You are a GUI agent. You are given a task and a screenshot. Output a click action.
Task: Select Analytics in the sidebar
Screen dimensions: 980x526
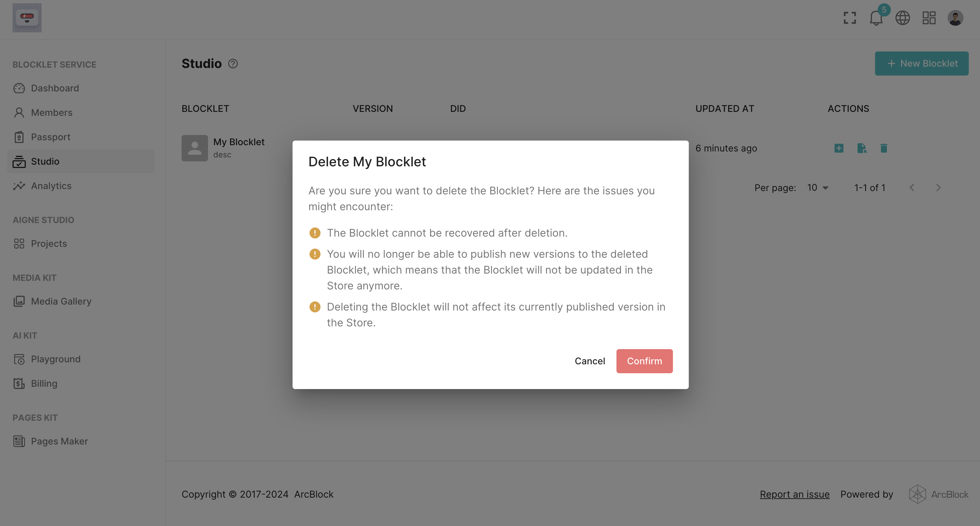51,186
